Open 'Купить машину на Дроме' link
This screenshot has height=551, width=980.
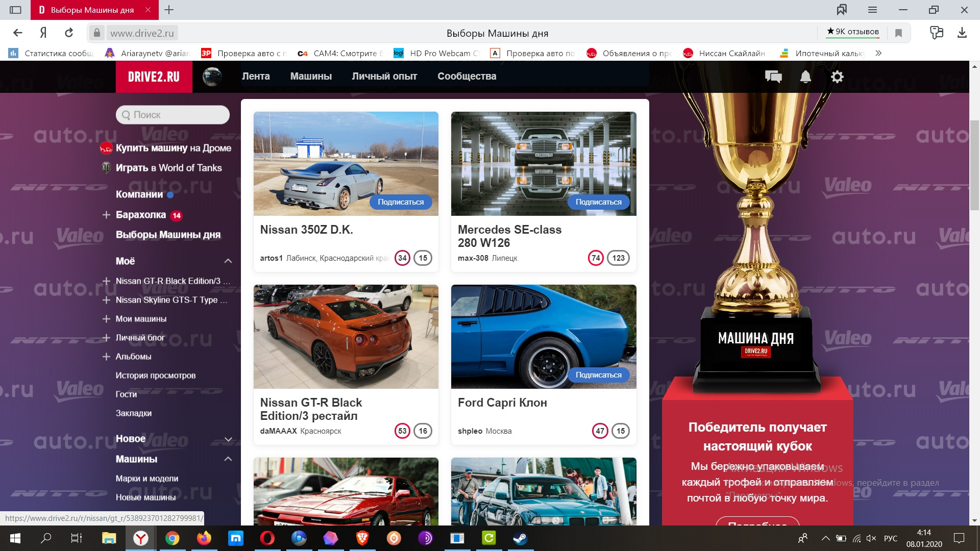(174, 148)
